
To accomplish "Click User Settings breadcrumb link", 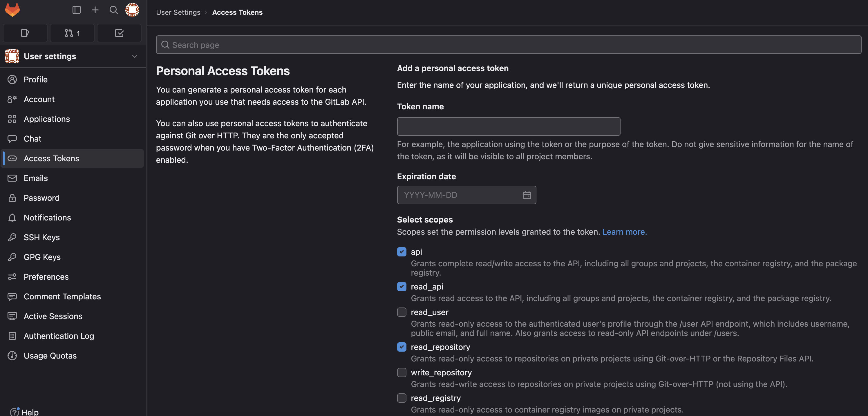I will point(178,12).
